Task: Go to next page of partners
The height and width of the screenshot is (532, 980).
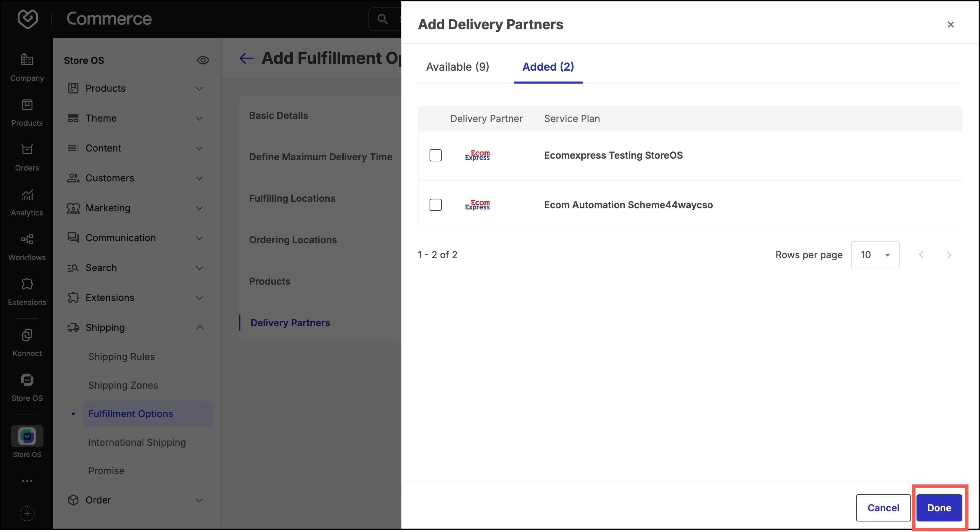Action: (949, 255)
